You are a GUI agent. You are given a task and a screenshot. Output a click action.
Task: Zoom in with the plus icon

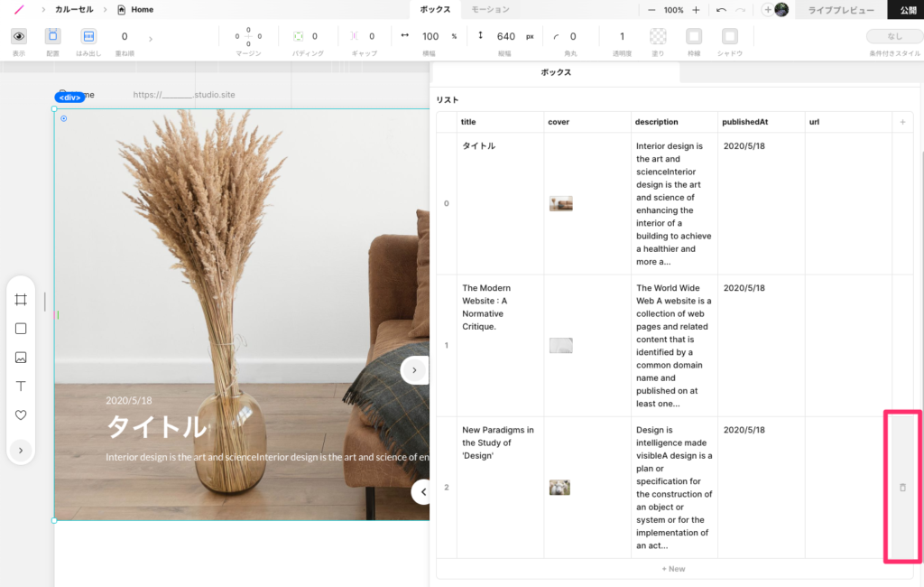[696, 10]
